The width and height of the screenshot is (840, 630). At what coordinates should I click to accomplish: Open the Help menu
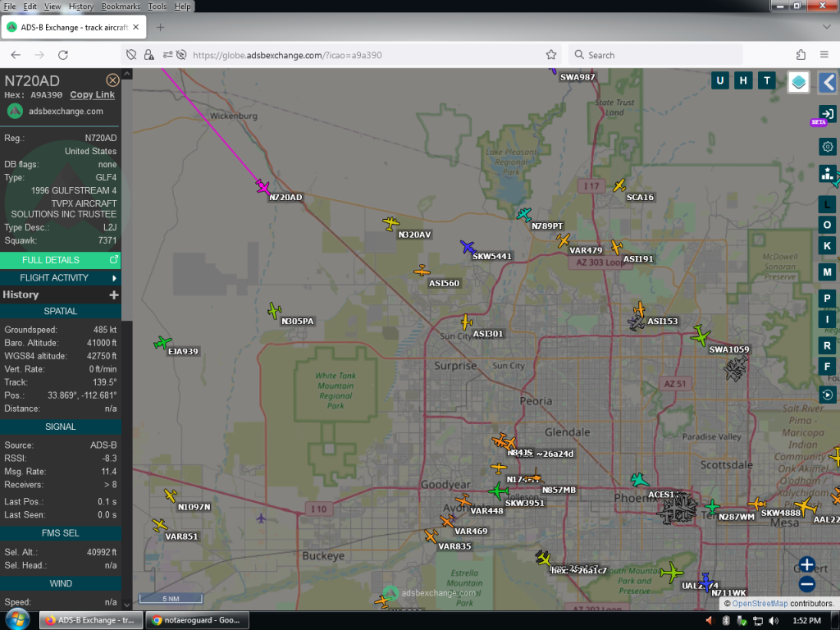pos(182,7)
